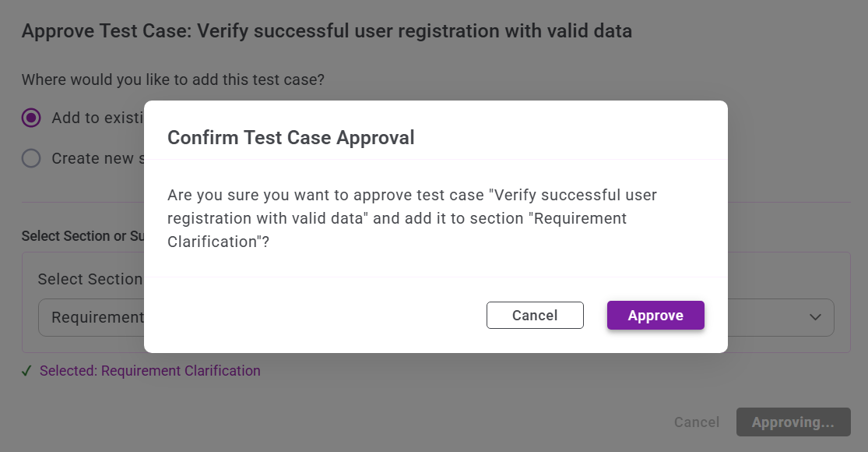The width and height of the screenshot is (868, 452).
Task: Click the green checkmark icon
Action: (26, 371)
